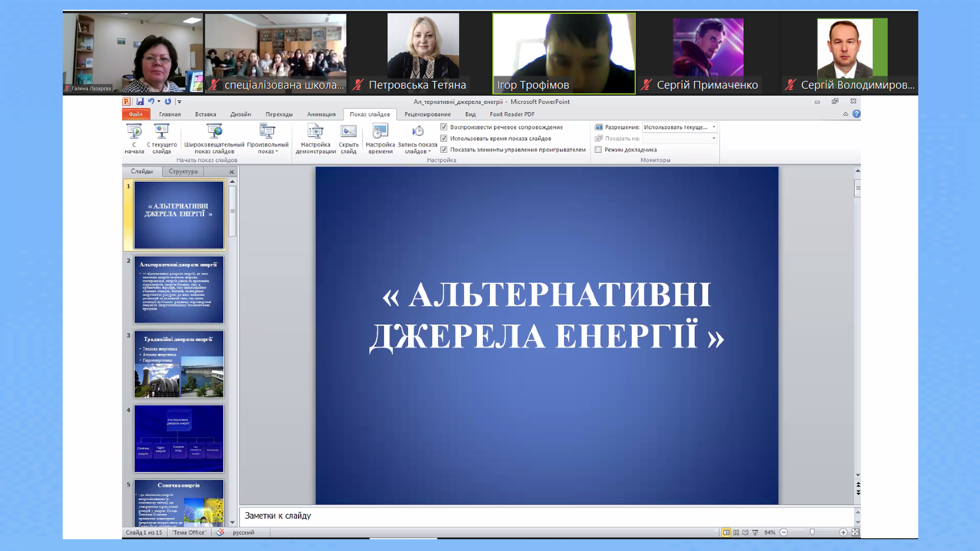Click undo icon in quick access toolbar

point(151,101)
